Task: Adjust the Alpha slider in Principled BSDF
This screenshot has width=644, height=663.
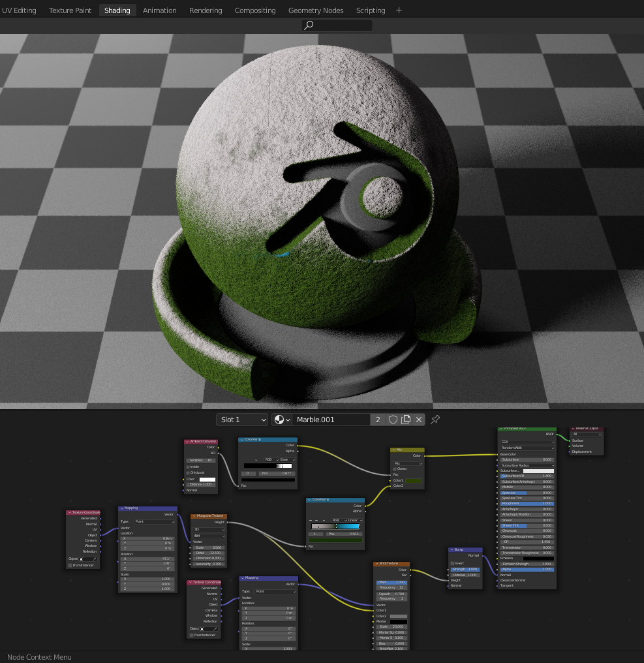Action: tap(527, 569)
